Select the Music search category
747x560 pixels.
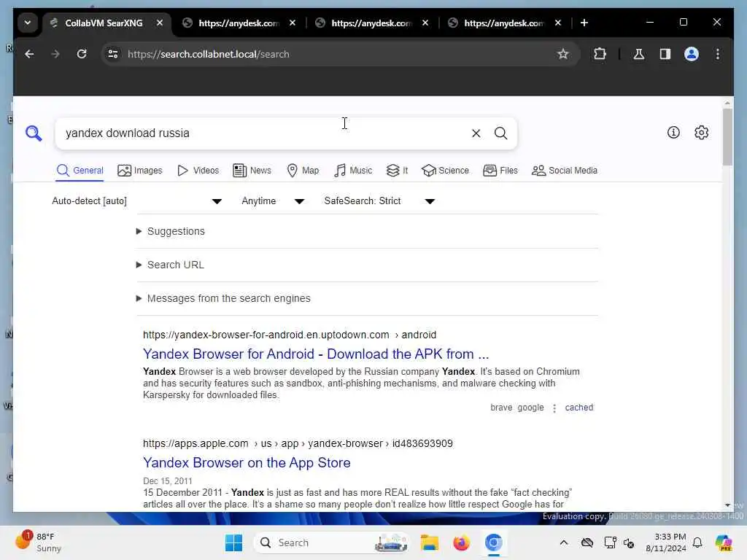coord(353,171)
